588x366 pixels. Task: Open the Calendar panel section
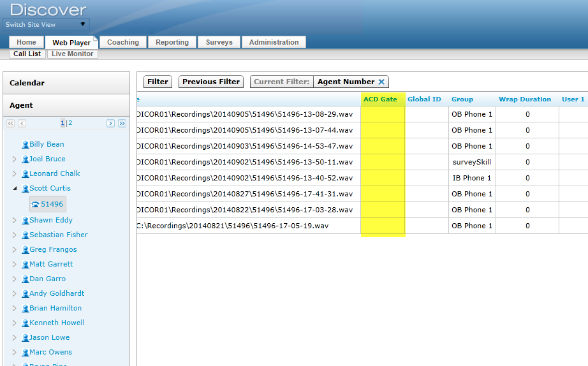[66, 83]
